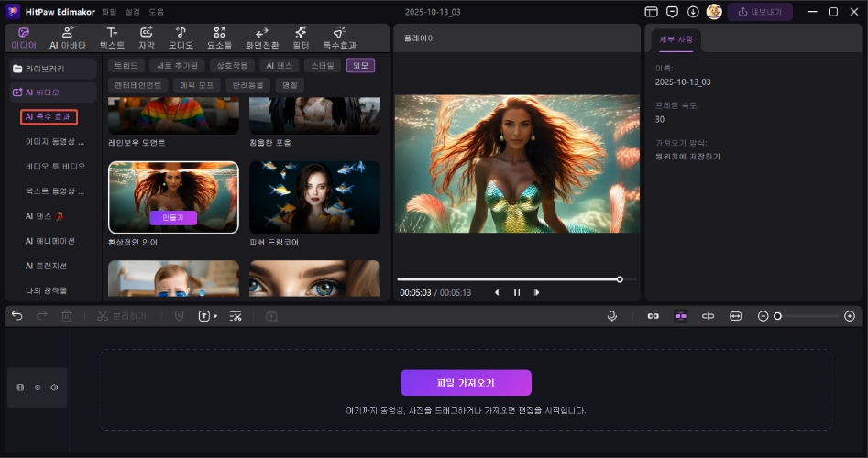The width and height of the screenshot is (868, 458).
Task: Select the 피쉬 드림코어 template thumbnail
Action: (x=314, y=197)
